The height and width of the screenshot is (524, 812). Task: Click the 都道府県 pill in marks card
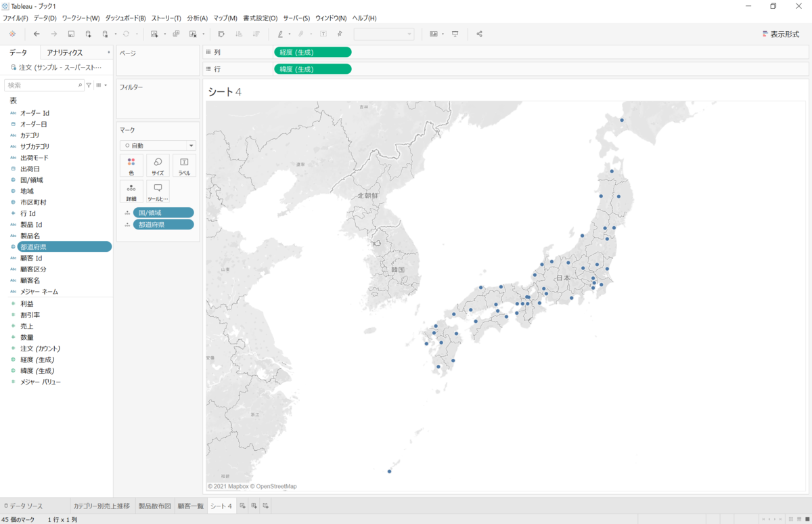[x=163, y=224]
